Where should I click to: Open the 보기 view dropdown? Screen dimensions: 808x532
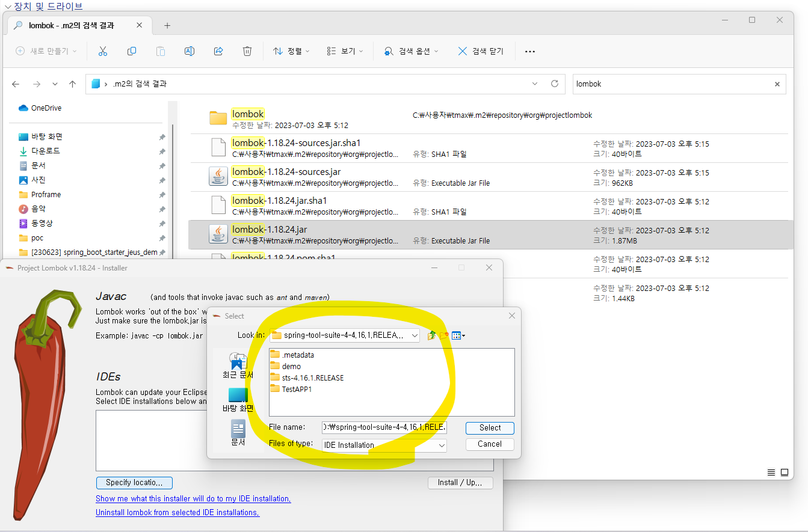345,52
